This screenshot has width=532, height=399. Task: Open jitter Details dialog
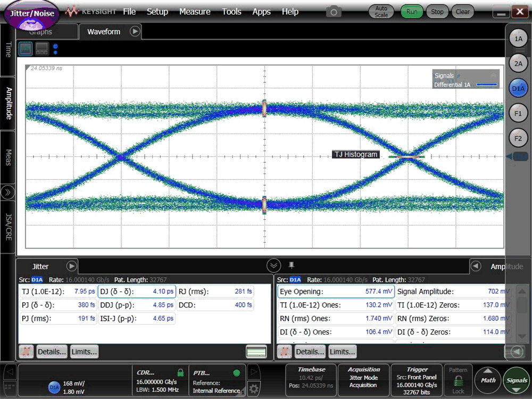tap(52, 352)
